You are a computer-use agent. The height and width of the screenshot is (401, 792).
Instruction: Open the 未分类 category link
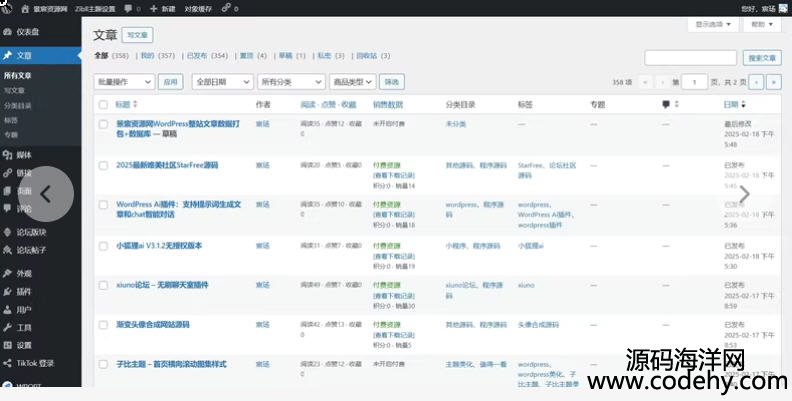tap(456, 124)
